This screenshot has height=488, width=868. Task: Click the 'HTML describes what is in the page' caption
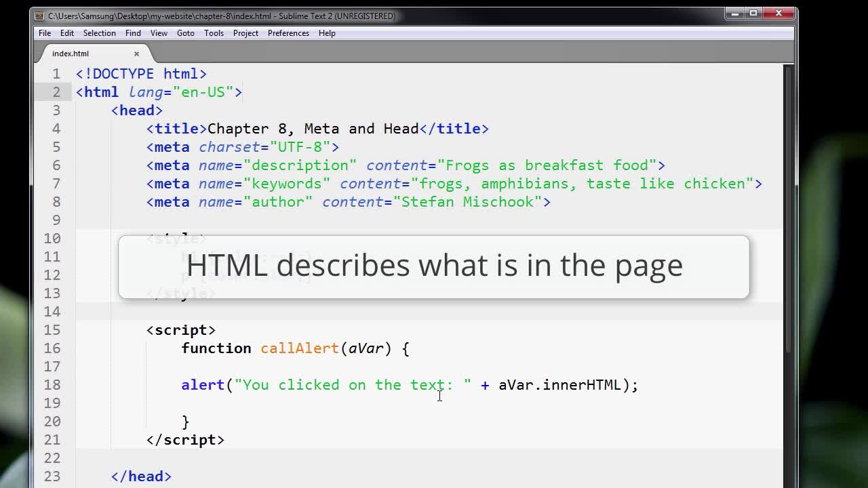click(434, 266)
